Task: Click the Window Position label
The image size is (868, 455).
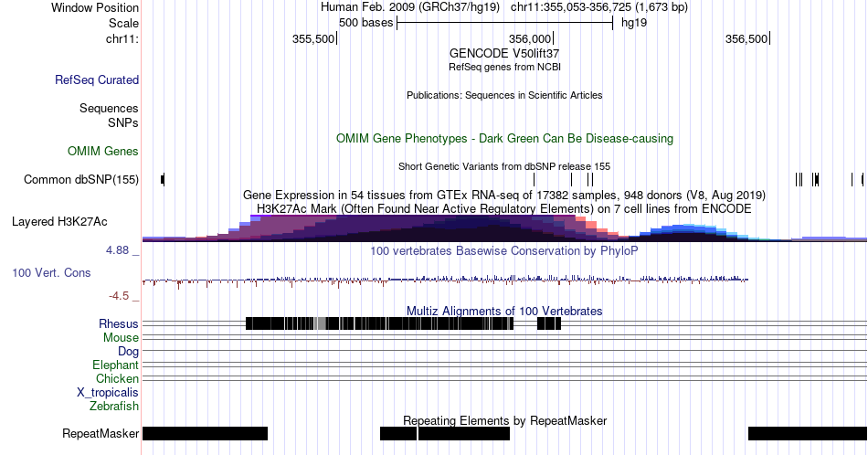Action: point(95,7)
